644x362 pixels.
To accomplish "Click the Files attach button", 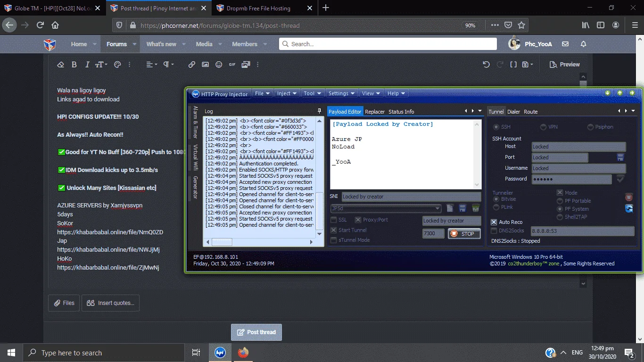I will pos(64,303).
